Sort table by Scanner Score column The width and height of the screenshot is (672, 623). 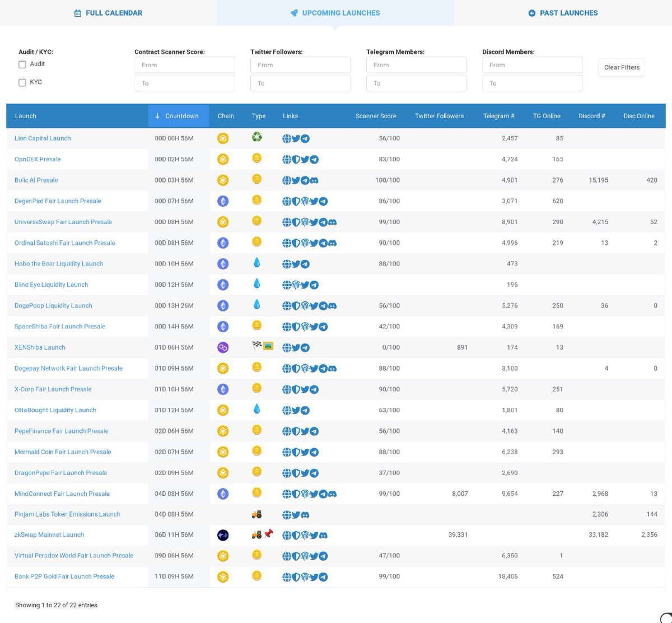pos(376,116)
